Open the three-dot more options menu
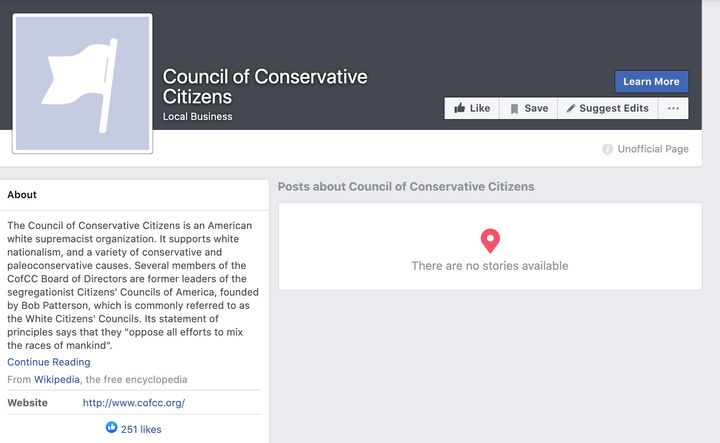 click(x=673, y=108)
